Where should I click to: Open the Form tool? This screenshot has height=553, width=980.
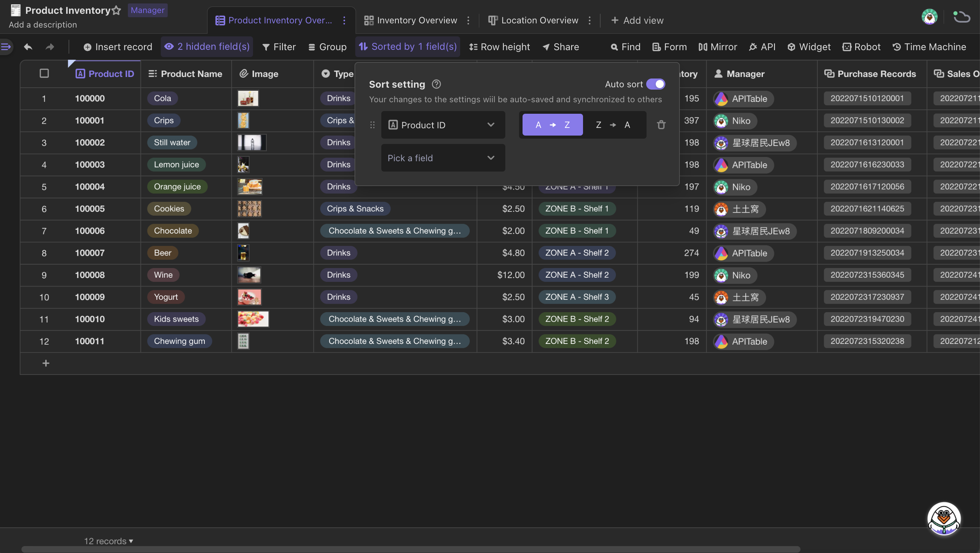coord(670,47)
